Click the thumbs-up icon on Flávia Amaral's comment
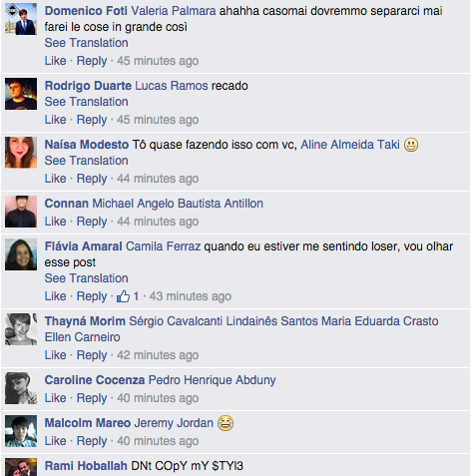This screenshot has height=476, width=472. (x=123, y=296)
